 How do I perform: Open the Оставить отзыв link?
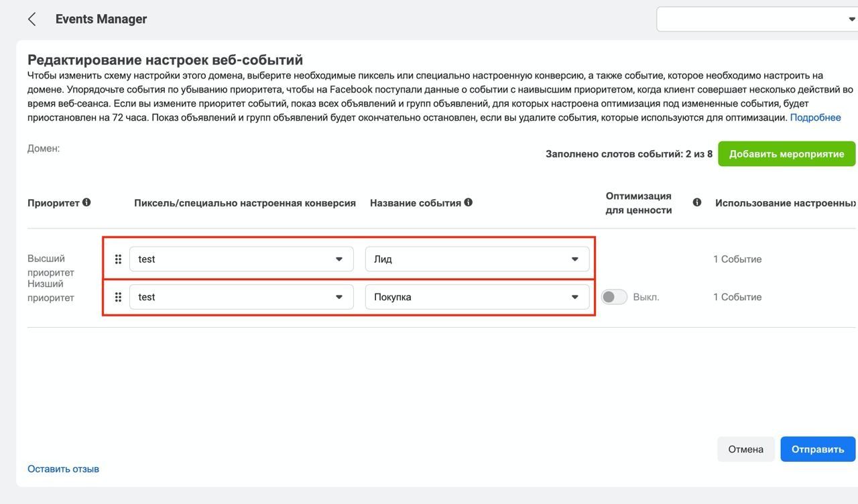(63, 469)
